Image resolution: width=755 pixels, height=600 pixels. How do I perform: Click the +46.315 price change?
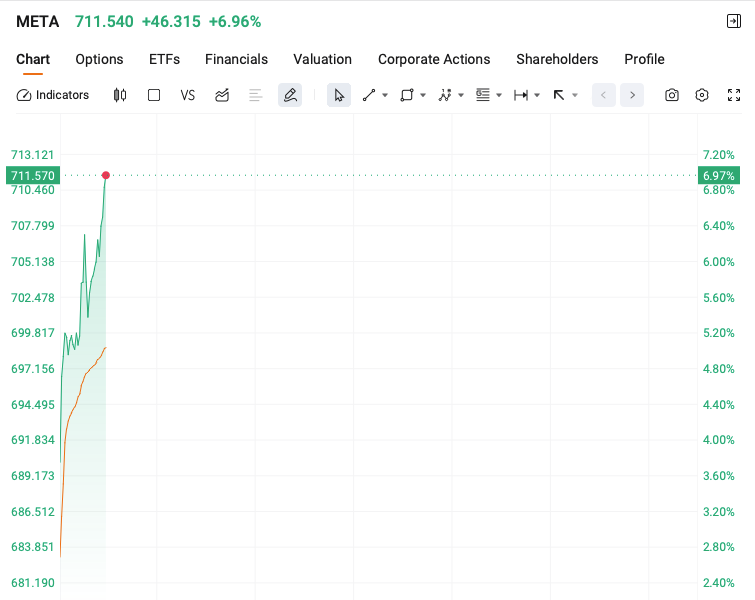[x=171, y=22]
